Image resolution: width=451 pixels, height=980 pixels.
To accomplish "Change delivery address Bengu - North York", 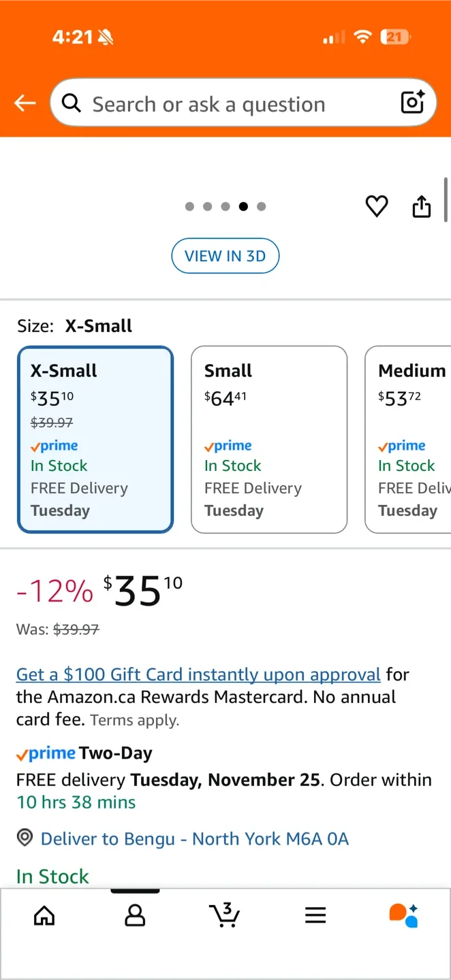I will click(194, 838).
